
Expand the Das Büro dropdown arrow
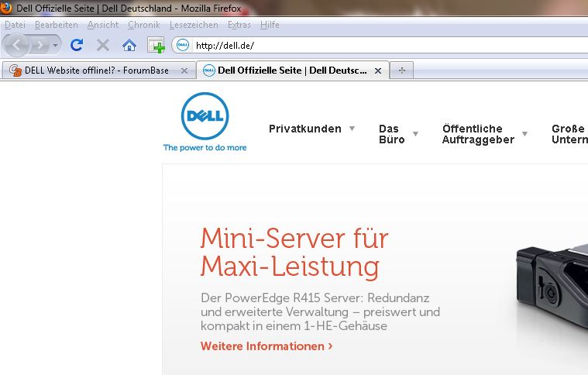415,134
